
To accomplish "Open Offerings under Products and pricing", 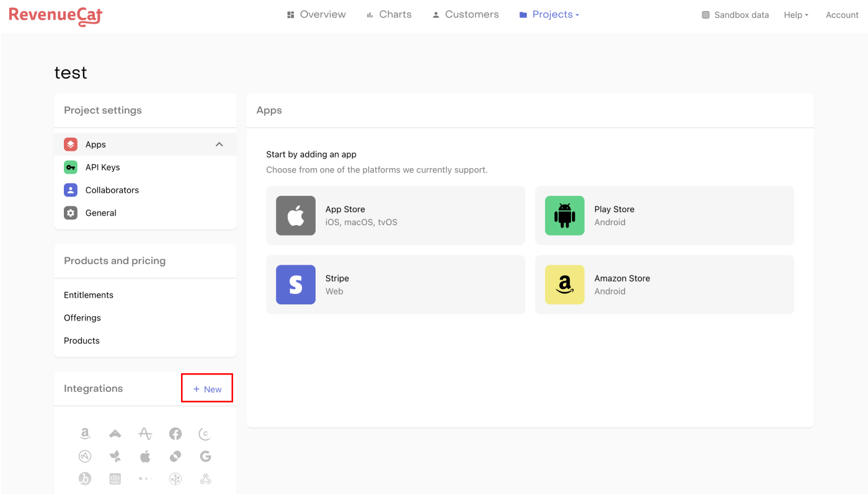I will (x=82, y=318).
